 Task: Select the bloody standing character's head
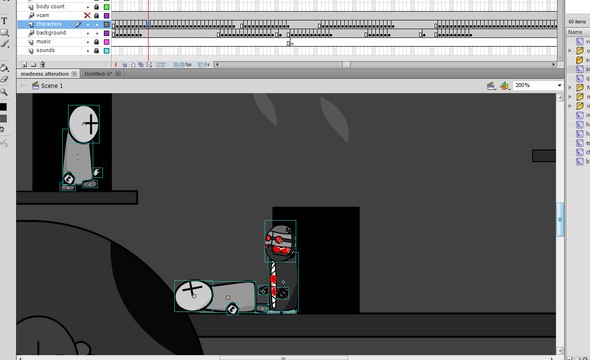280,243
